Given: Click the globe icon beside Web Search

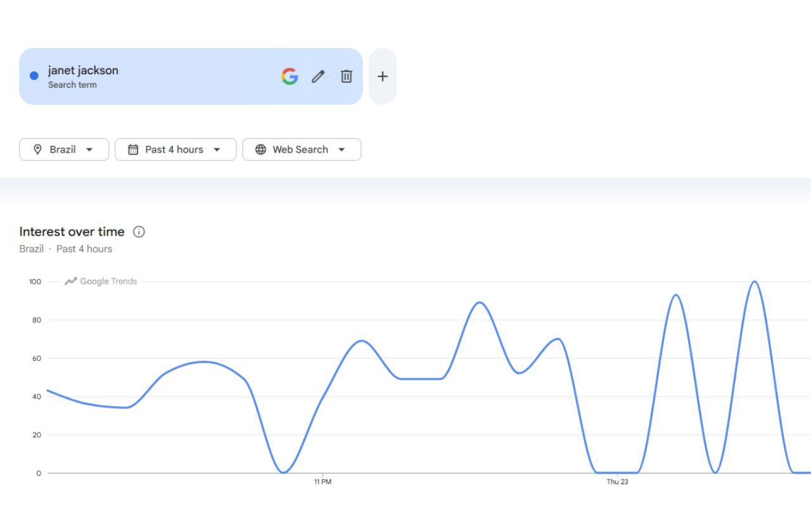Looking at the screenshot, I should pos(260,149).
